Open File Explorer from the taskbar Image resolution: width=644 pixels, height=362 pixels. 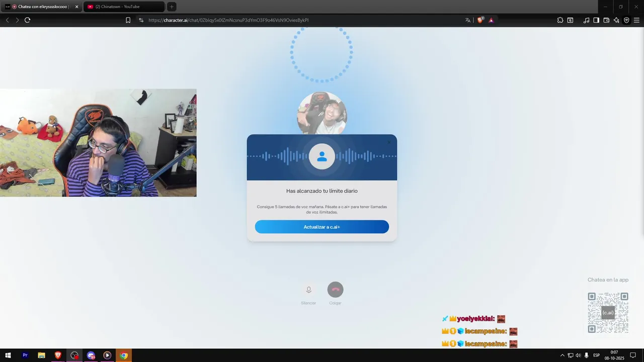click(x=41, y=355)
